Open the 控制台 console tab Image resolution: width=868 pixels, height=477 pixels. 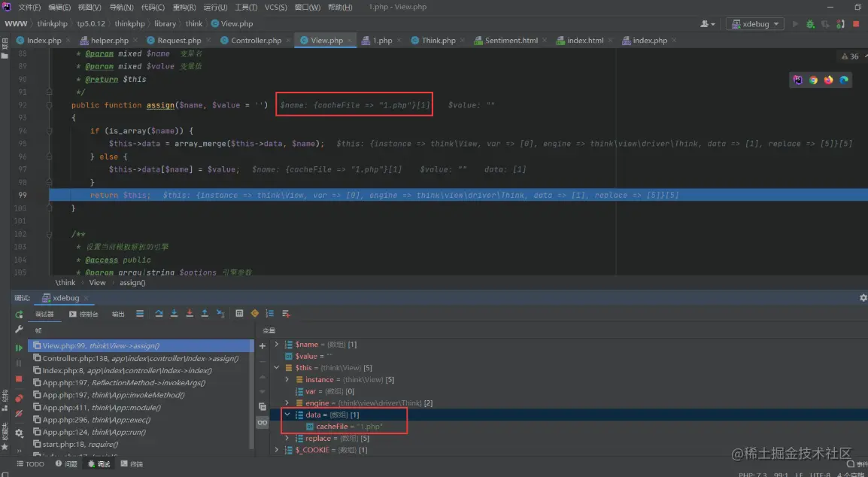click(x=83, y=314)
